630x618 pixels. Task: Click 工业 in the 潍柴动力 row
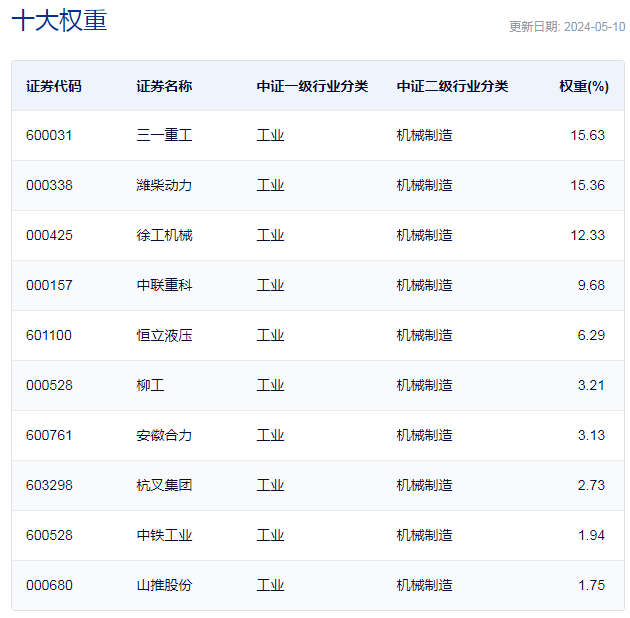click(x=270, y=185)
